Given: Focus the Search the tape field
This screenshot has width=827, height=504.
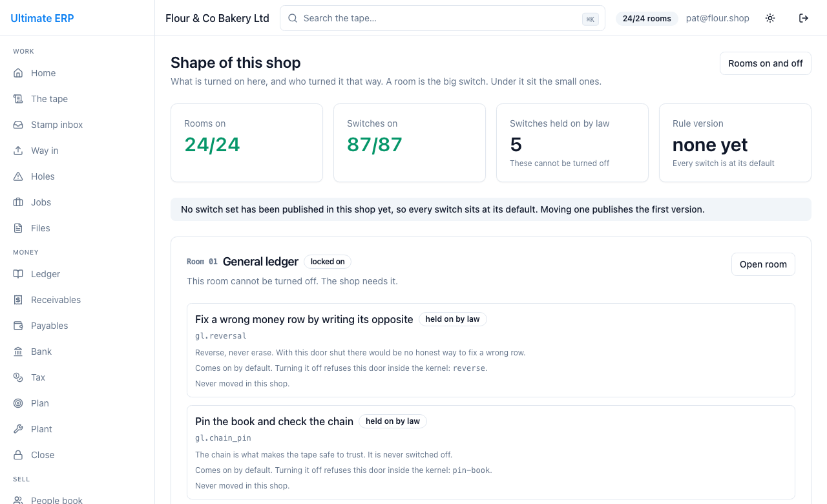Looking at the screenshot, I should click(x=443, y=18).
